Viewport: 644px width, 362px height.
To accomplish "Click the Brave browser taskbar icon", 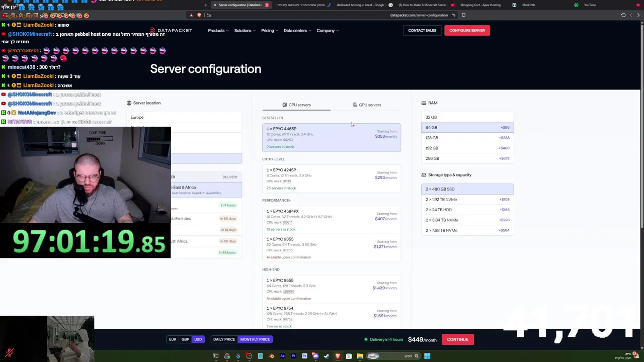I will click(x=338, y=356).
